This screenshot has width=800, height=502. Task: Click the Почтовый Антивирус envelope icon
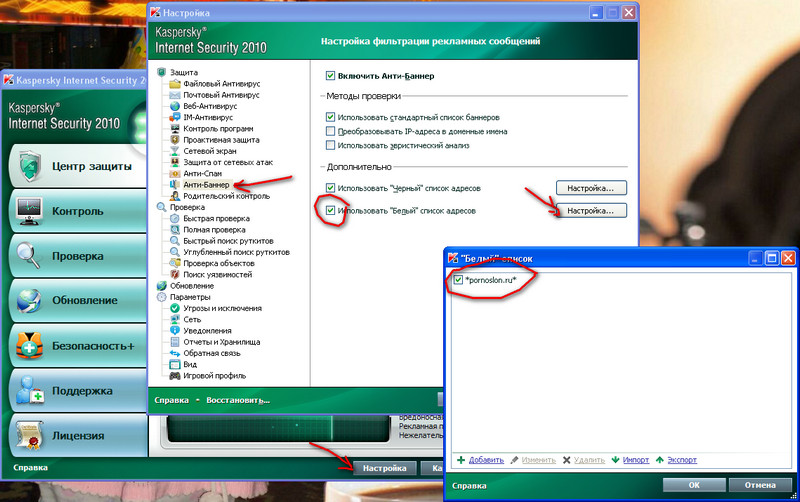coord(175,95)
